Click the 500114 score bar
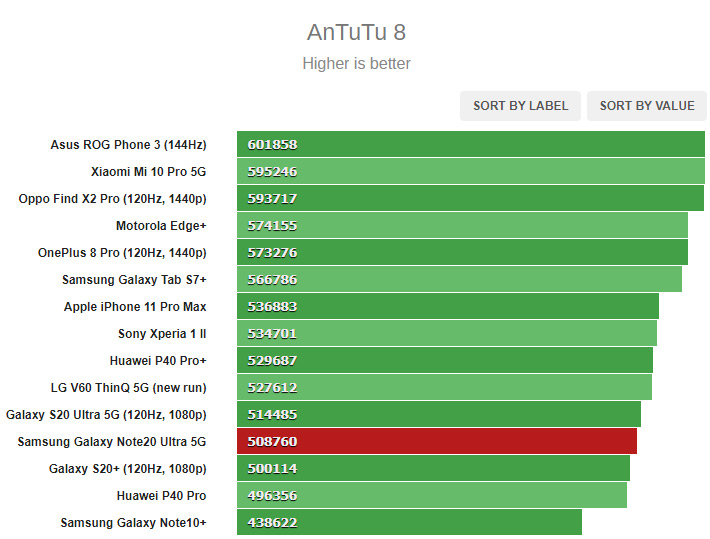Screen dimensions: 710x539 [x=433, y=468]
